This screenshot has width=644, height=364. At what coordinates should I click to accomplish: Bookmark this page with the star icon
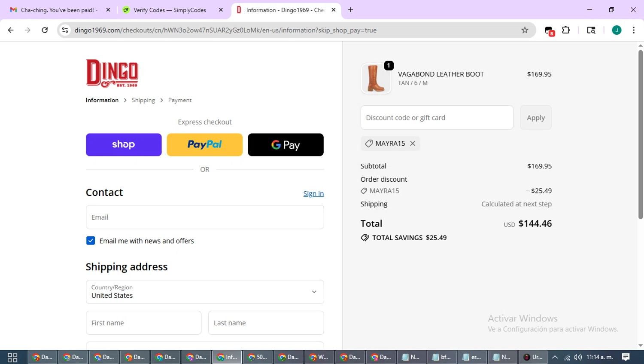coord(525,30)
